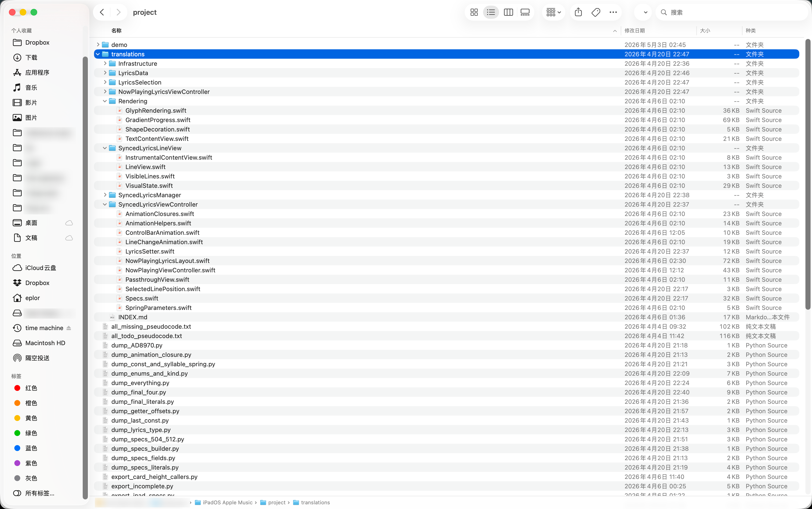Select NowPlayingLyricsLayout.swift file

click(x=447, y=261)
